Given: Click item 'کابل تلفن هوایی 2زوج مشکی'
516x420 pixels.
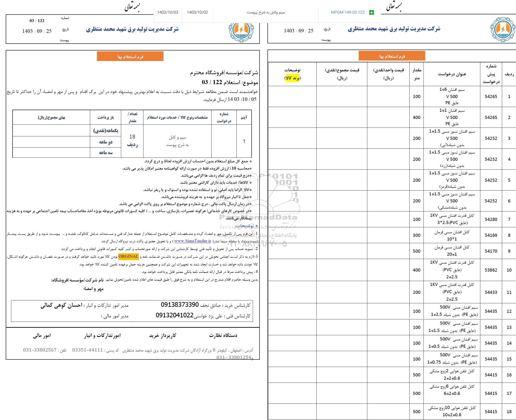Looking at the screenshot, I should (452, 371).
